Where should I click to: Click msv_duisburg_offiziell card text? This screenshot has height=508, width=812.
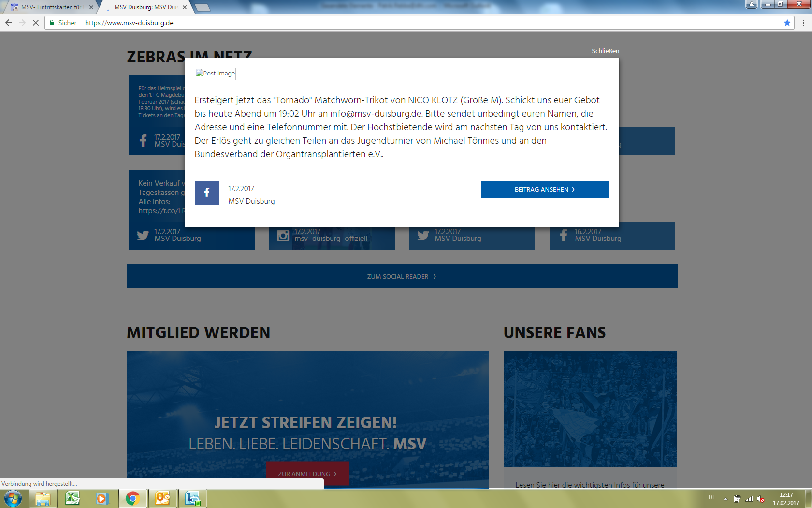pyautogui.click(x=331, y=239)
